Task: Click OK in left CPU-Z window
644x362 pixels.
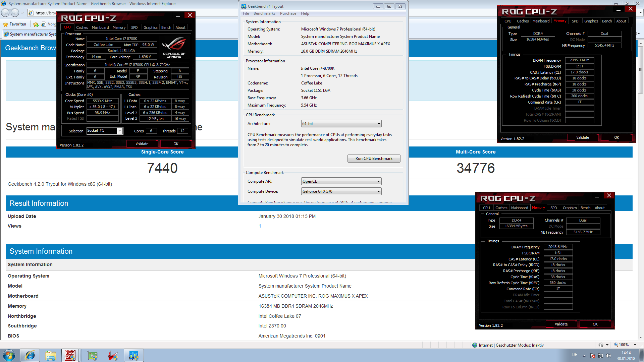Action: click(176, 144)
